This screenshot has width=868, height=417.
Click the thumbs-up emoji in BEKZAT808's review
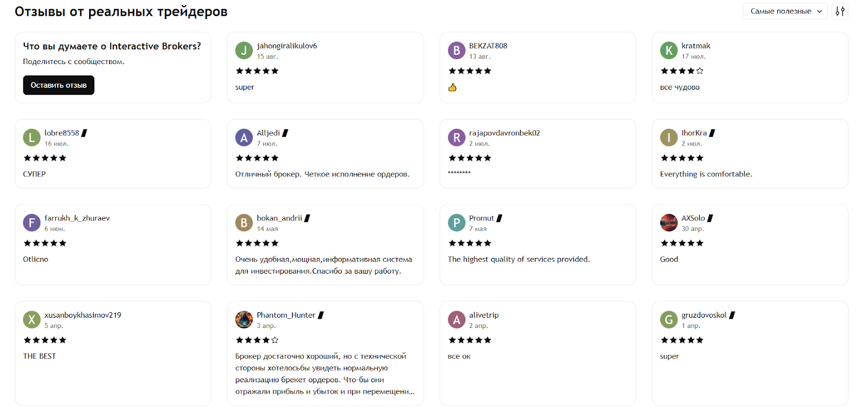(x=452, y=87)
